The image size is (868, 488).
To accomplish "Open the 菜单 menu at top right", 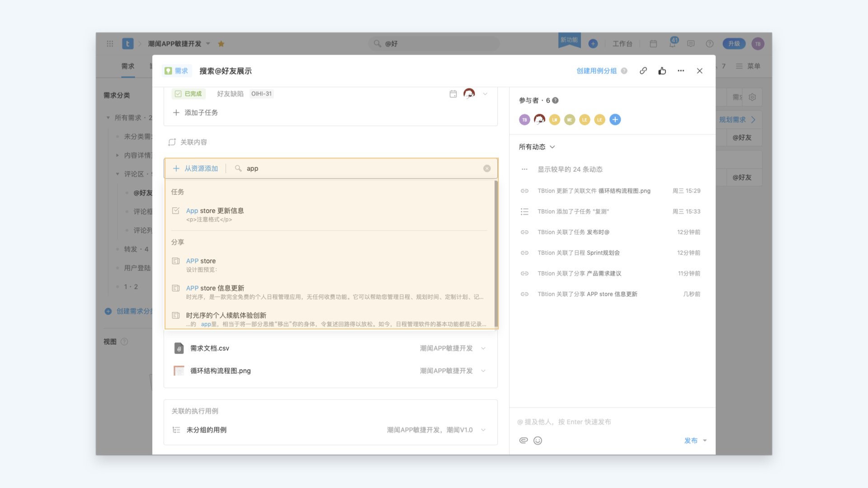I will (x=748, y=66).
